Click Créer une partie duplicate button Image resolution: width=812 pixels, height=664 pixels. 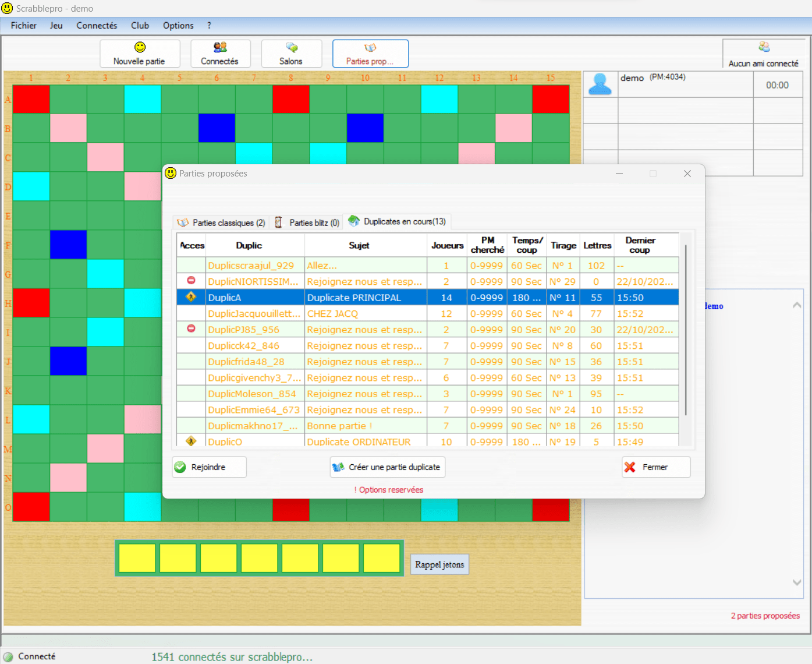[388, 467]
